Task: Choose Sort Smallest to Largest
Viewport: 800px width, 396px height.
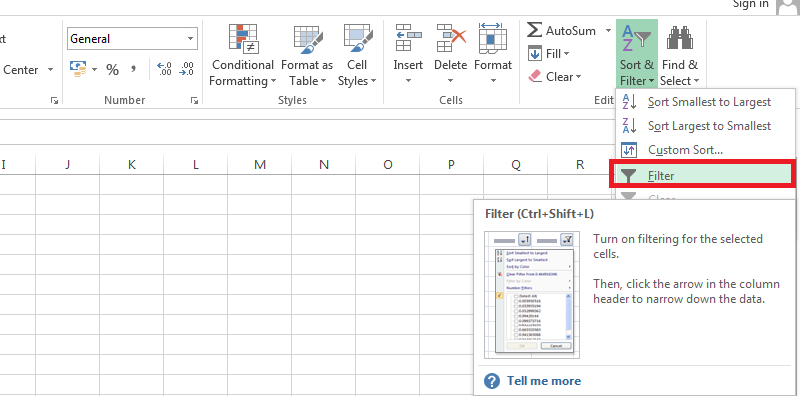Action: coord(706,102)
